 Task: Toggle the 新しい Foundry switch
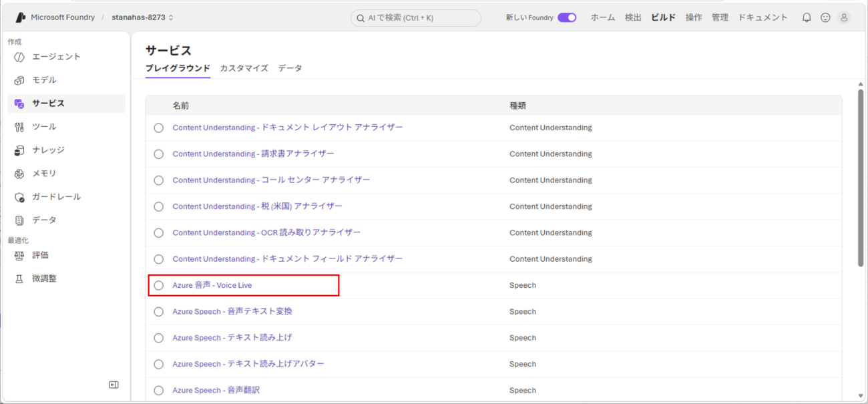click(567, 17)
